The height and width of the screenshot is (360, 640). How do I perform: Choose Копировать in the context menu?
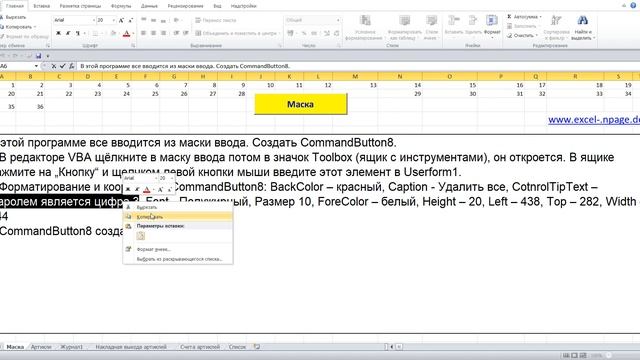pos(178,217)
